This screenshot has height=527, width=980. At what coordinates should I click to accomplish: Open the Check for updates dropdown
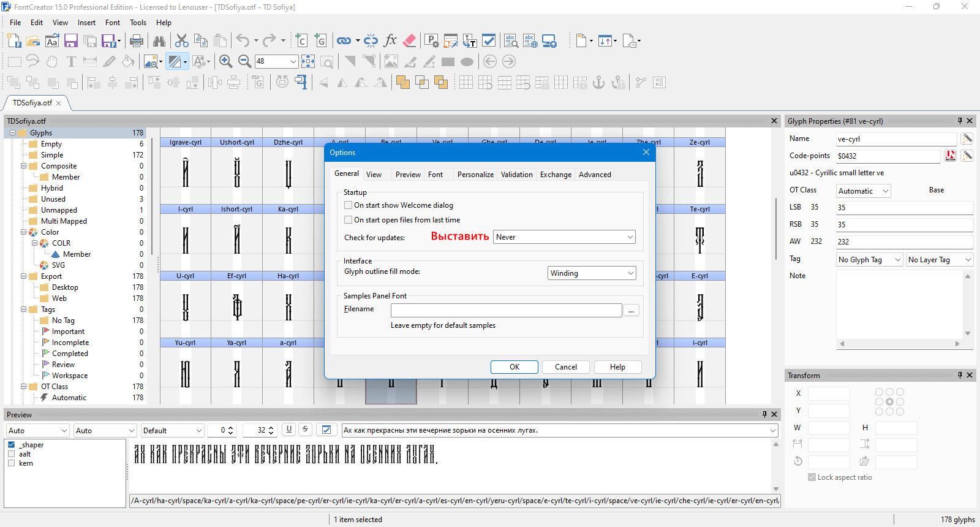[x=564, y=237]
